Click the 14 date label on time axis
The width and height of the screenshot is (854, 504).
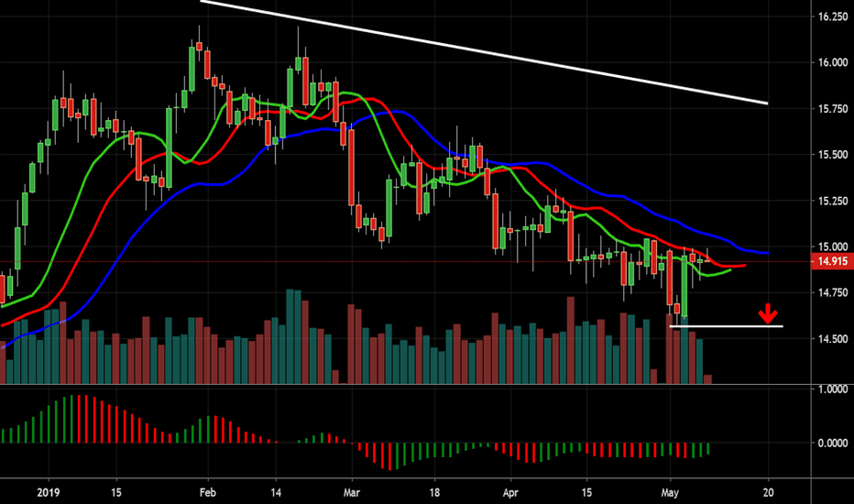(x=276, y=493)
